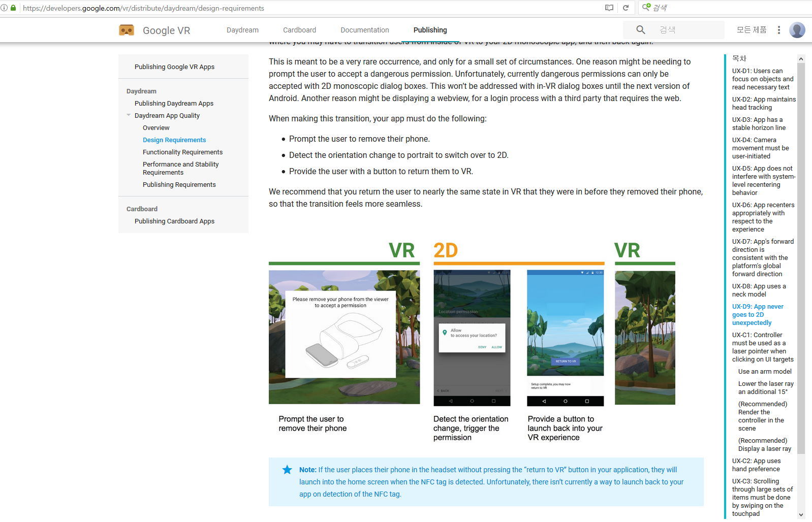
Task: Jump to Display a laser ray entry
Action: 765,445
